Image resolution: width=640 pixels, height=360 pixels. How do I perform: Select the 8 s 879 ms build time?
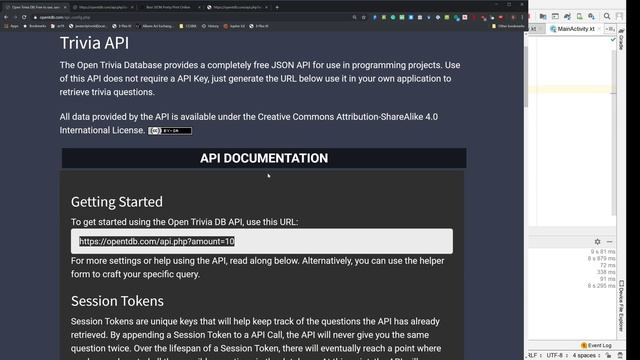click(x=601, y=258)
